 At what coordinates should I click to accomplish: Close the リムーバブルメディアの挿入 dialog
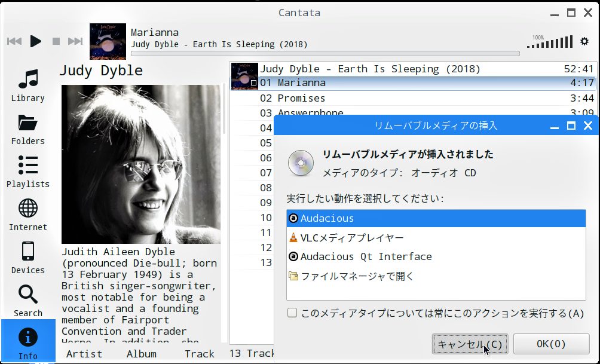point(588,126)
